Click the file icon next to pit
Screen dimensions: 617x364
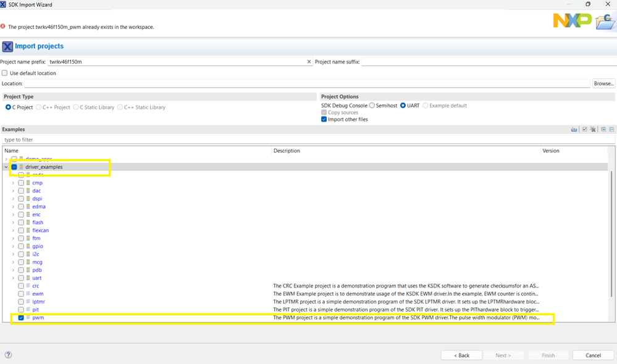(28, 309)
